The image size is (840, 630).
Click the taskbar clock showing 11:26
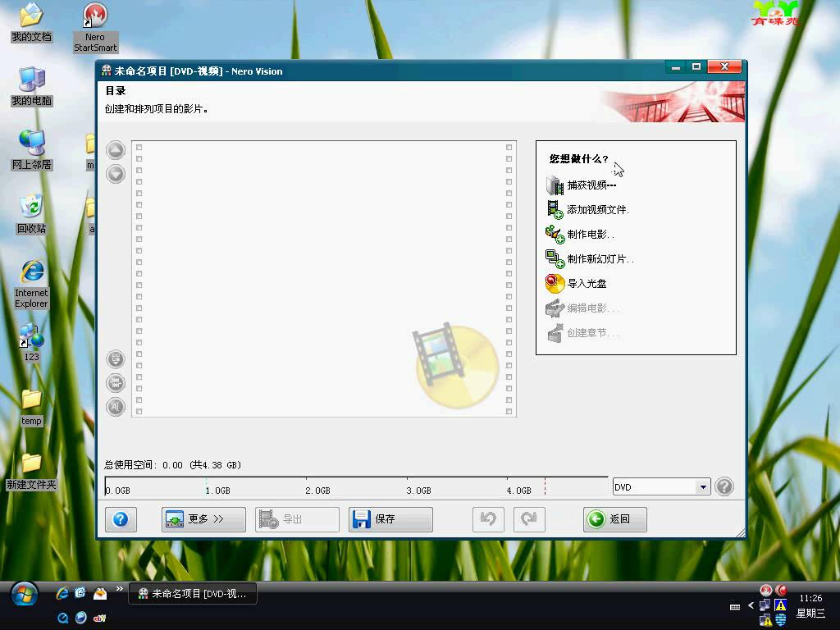pos(810,598)
